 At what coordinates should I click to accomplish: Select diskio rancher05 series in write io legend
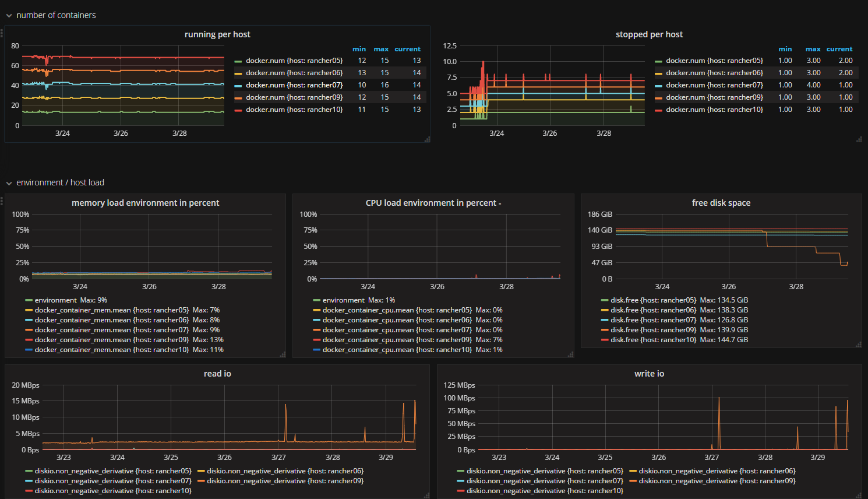[545, 471]
